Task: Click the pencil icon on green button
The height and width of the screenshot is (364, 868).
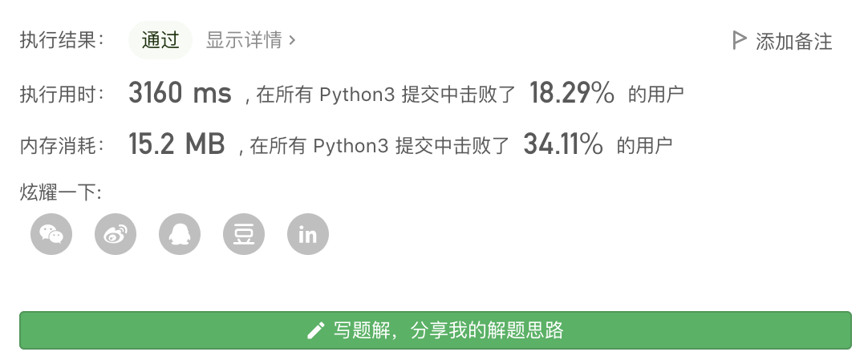Action: tap(316, 330)
